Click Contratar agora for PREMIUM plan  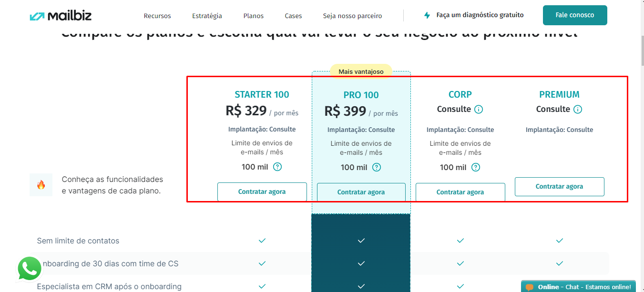[560, 186]
